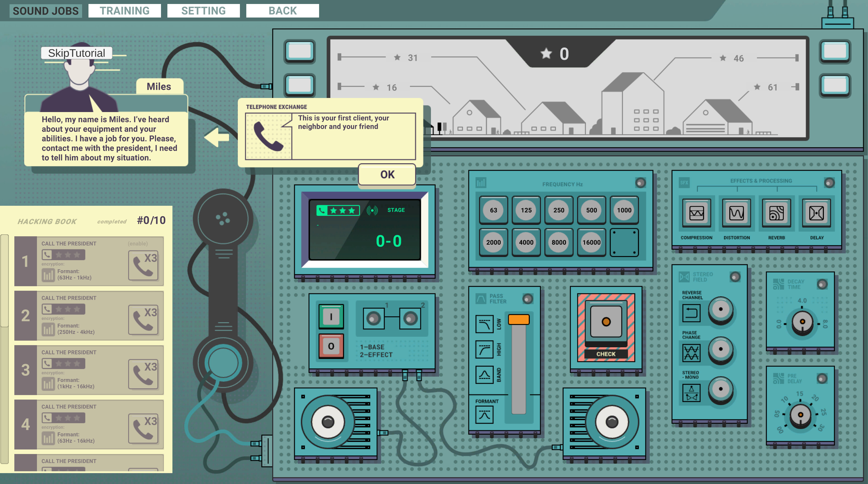Toggle the 63 Hz frequency button

click(x=493, y=210)
